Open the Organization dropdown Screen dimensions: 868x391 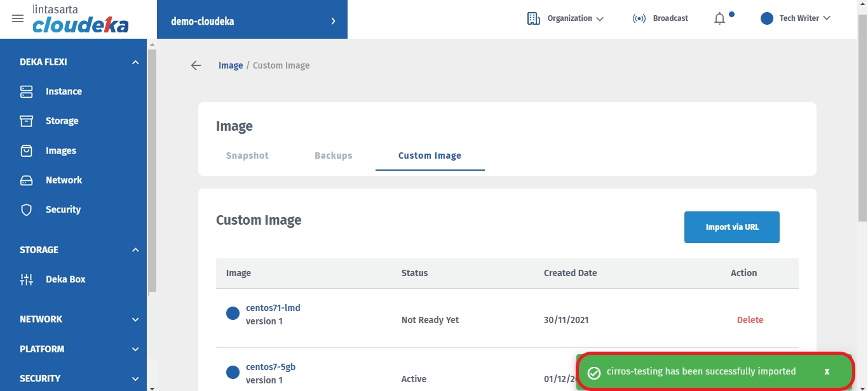[566, 18]
